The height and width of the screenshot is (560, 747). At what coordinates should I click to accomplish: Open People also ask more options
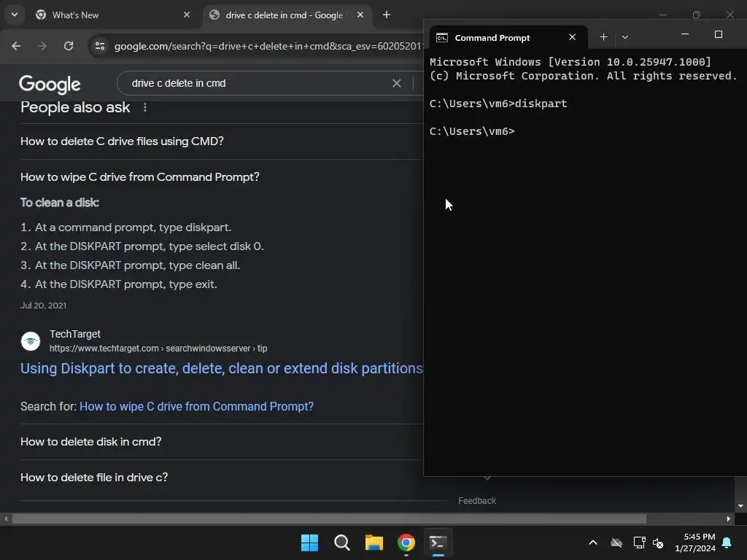pyautogui.click(x=145, y=108)
